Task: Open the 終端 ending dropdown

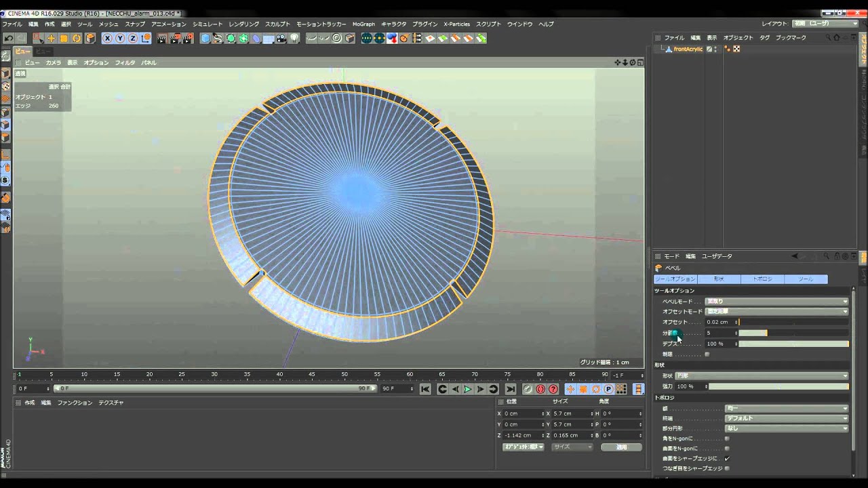Action: pos(787,419)
